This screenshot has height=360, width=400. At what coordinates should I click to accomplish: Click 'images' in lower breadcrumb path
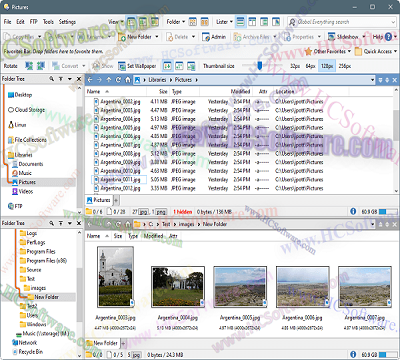click(x=186, y=224)
